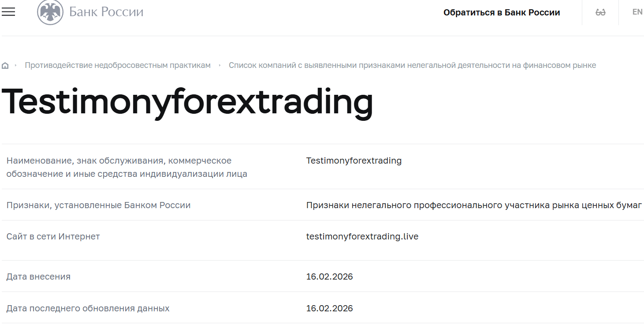
Task: Open the visually impaired version via glasses icon
Action: click(599, 12)
